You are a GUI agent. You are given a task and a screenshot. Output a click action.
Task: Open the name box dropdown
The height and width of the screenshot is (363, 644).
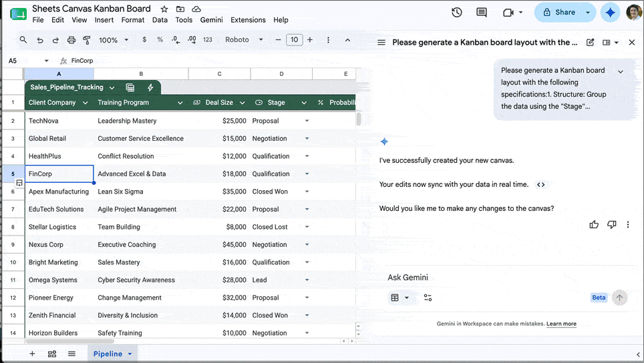click(46, 61)
